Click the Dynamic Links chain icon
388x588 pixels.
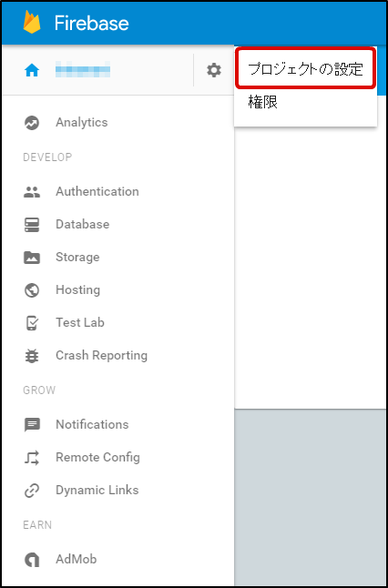click(32, 491)
